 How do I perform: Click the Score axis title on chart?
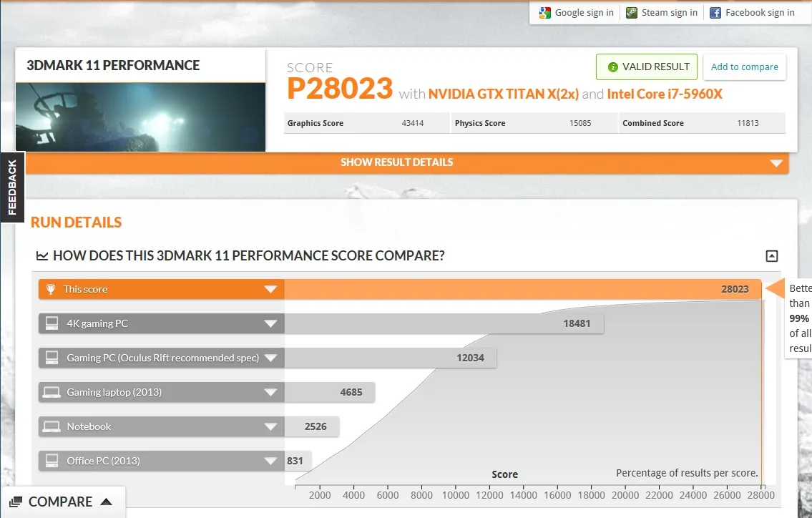[x=505, y=474]
